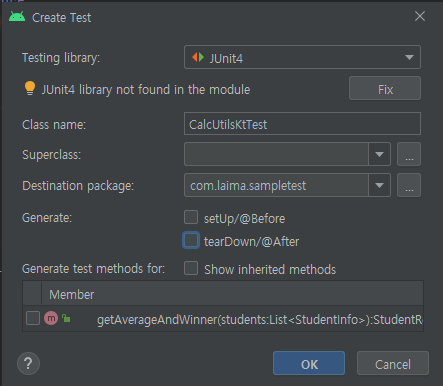Click the green open-lock visibility icon

[66, 318]
